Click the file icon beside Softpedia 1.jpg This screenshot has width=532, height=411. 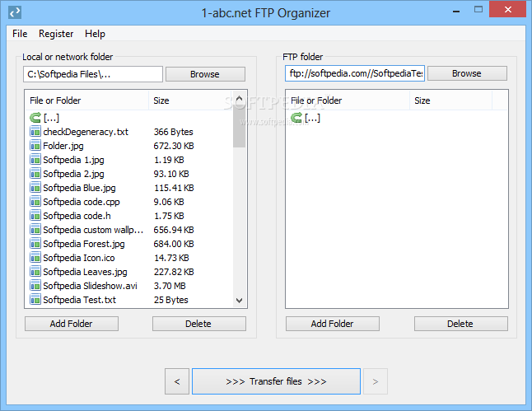[x=35, y=160]
